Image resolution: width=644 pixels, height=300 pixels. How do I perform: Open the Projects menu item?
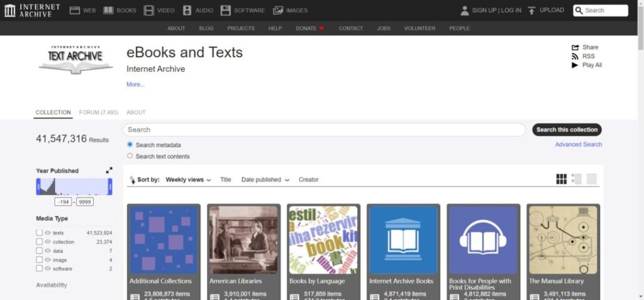[241, 28]
